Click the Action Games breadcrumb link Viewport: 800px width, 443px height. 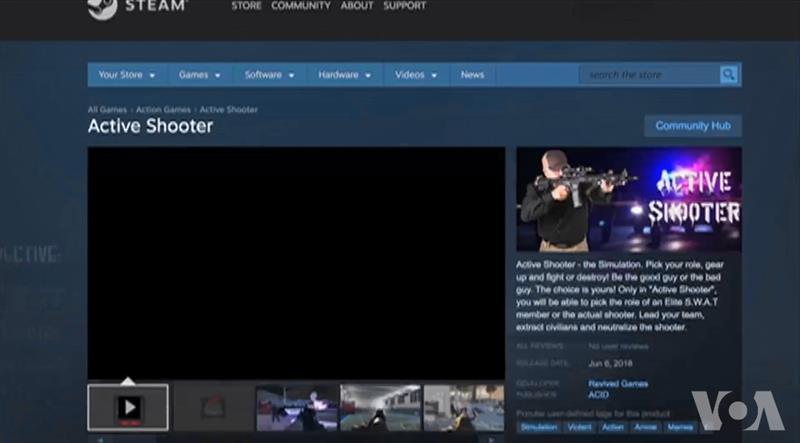coord(162,109)
